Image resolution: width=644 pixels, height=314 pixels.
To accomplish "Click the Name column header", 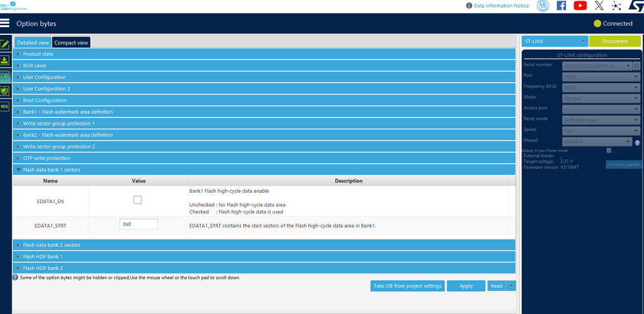I will (x=50, y=181).
